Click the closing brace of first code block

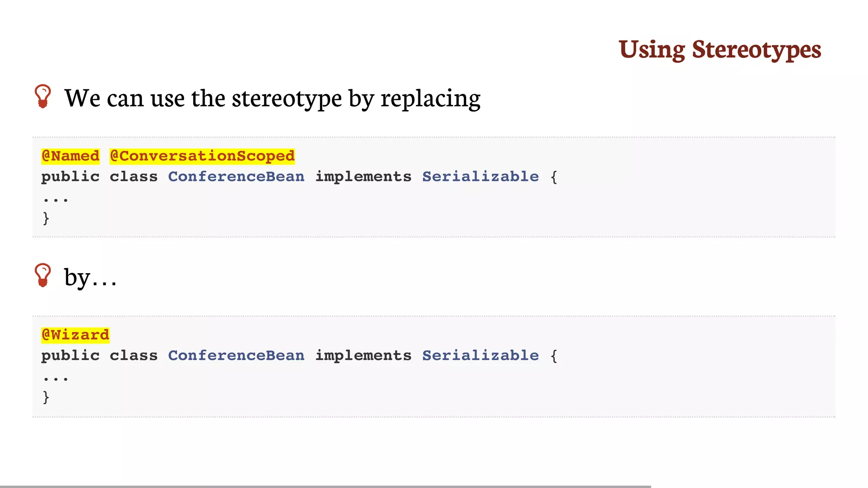(x=46, y=218)
